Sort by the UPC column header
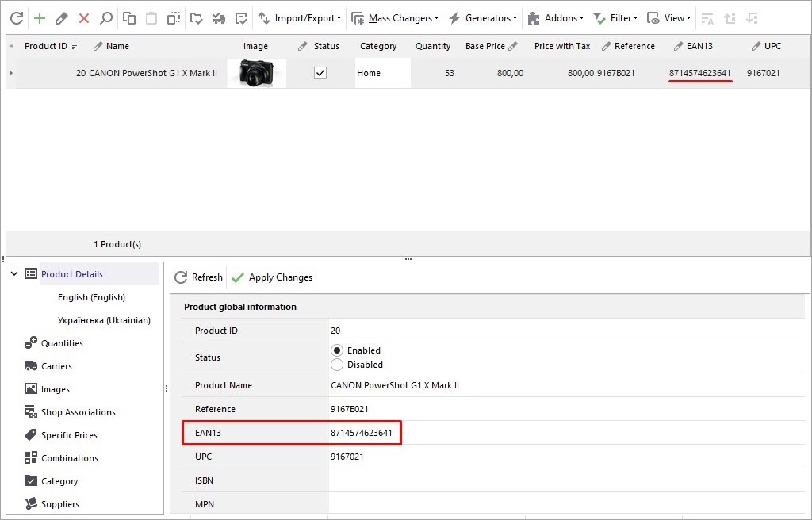 click(772, 46)
